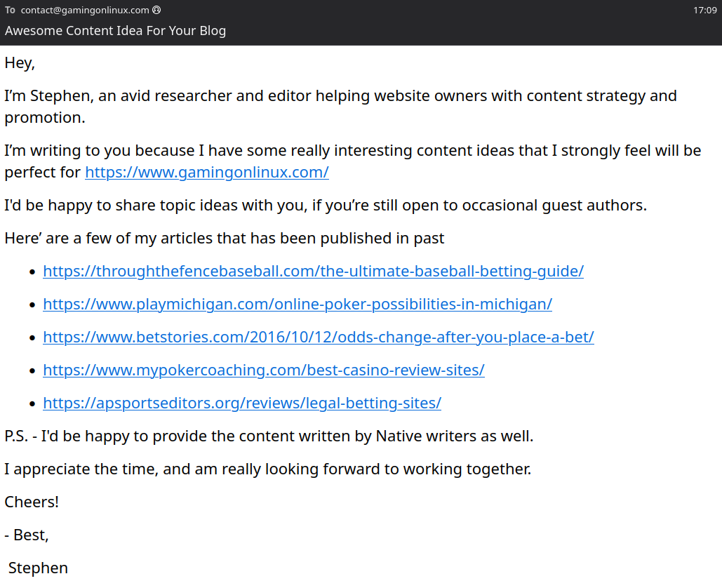Open the gamingonlinux.com link in the email

(x=207, y=172)
